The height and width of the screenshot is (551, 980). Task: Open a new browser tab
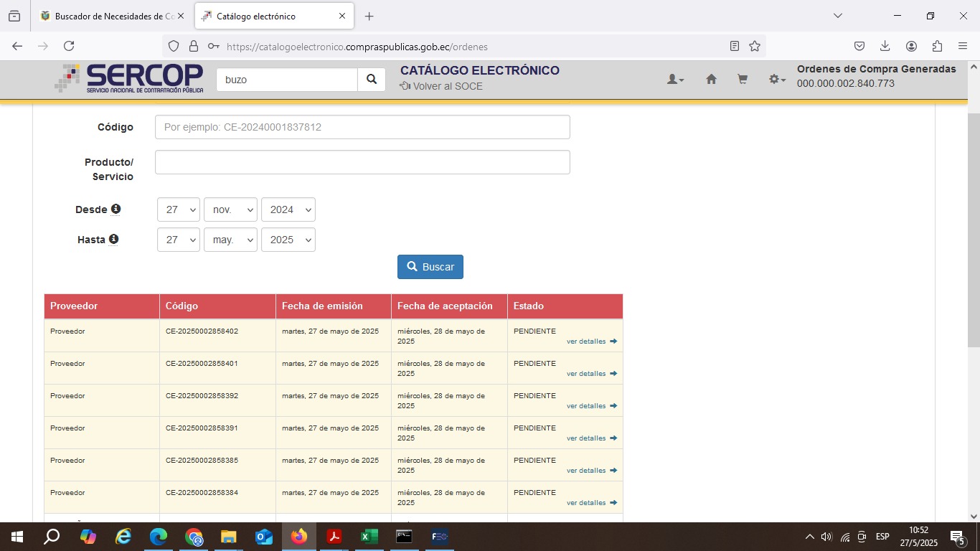tap(369, 16)
